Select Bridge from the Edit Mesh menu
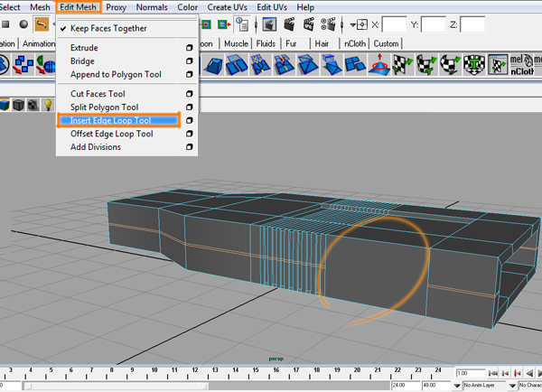This screenshot has height=392, width=542. click(82, 61)
